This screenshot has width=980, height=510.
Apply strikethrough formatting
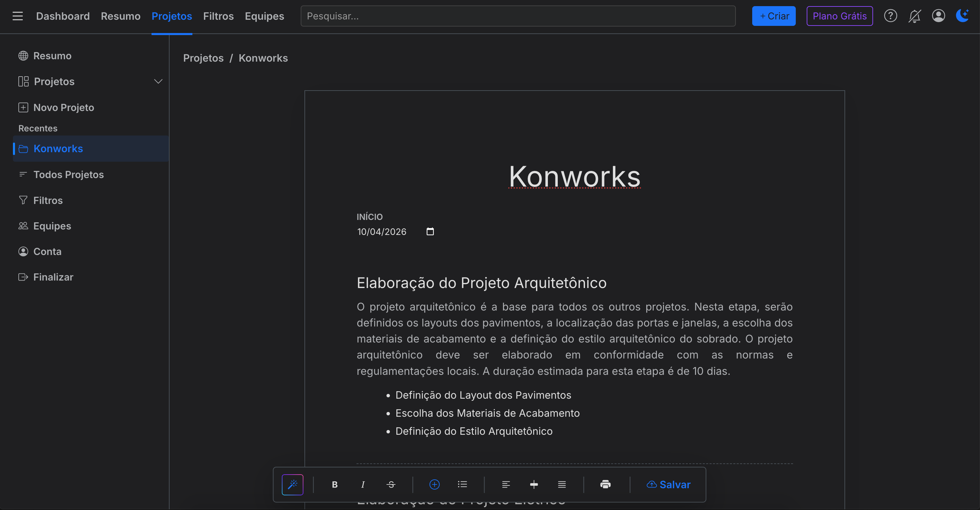pos(391,484)
